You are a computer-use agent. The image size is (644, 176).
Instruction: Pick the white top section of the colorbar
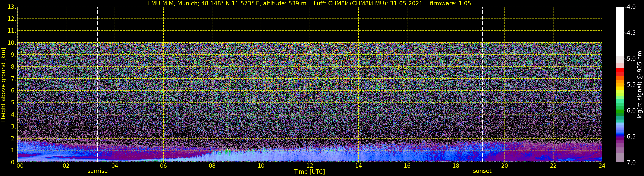pyautogui.click(x=620, y=31)
